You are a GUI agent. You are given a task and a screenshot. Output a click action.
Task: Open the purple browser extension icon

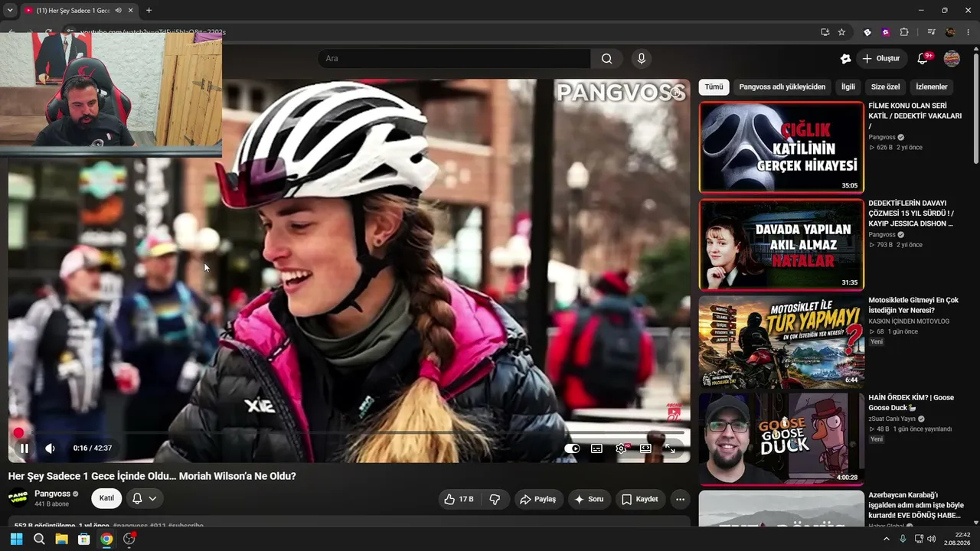point(886,32)
